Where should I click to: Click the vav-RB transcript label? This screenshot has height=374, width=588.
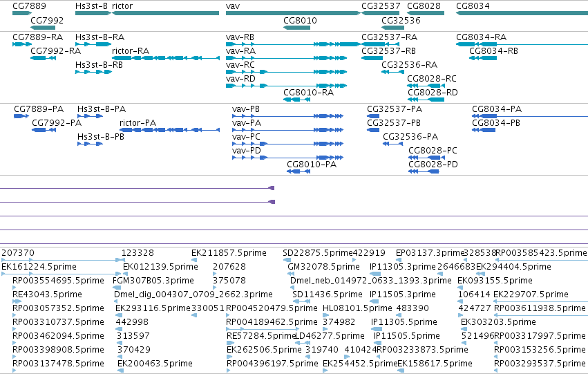click(240, 37)
